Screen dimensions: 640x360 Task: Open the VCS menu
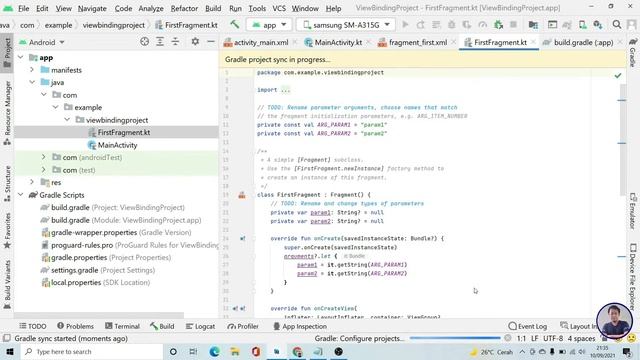(279, 8)
